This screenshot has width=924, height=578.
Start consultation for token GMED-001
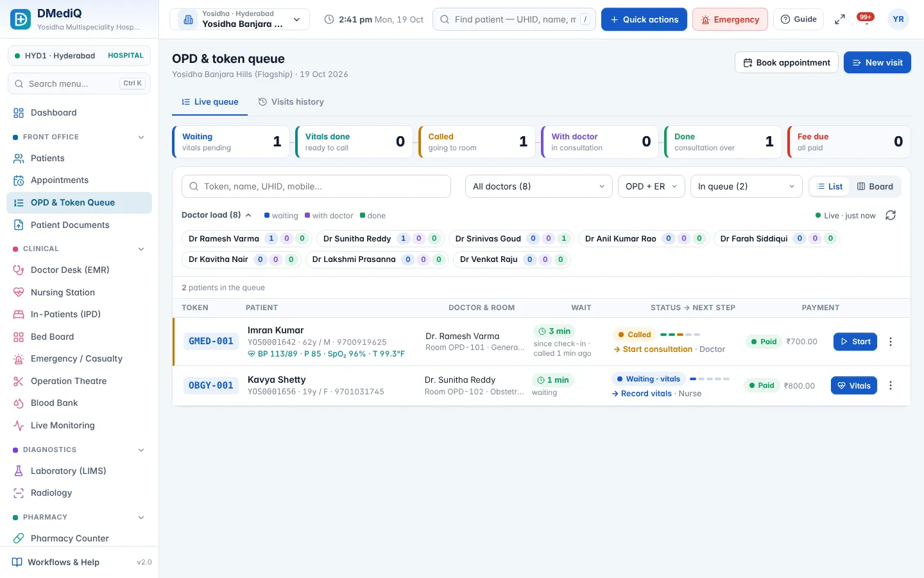coord(855,342)
